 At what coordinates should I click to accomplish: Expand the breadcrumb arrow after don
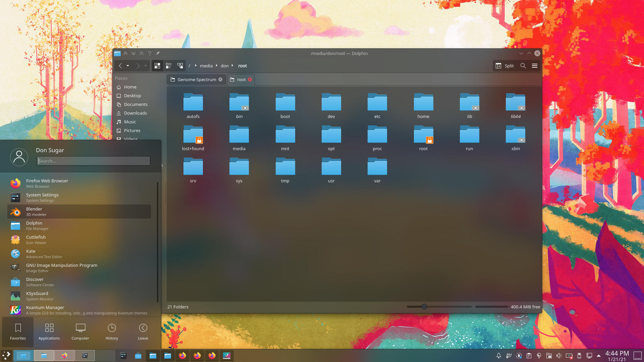pyautogui.click(x=232, y=65)
